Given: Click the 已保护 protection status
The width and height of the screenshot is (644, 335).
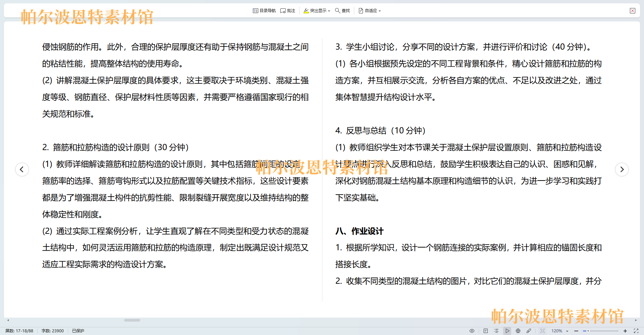Looking at the screenshot, I should coord(78,331).
